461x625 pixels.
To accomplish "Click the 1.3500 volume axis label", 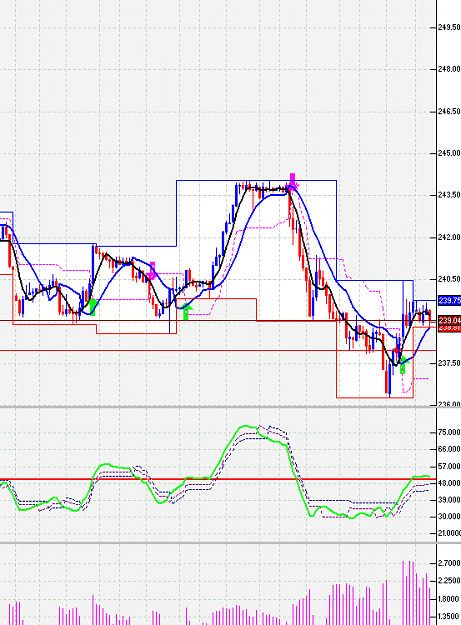I will 449,617.
